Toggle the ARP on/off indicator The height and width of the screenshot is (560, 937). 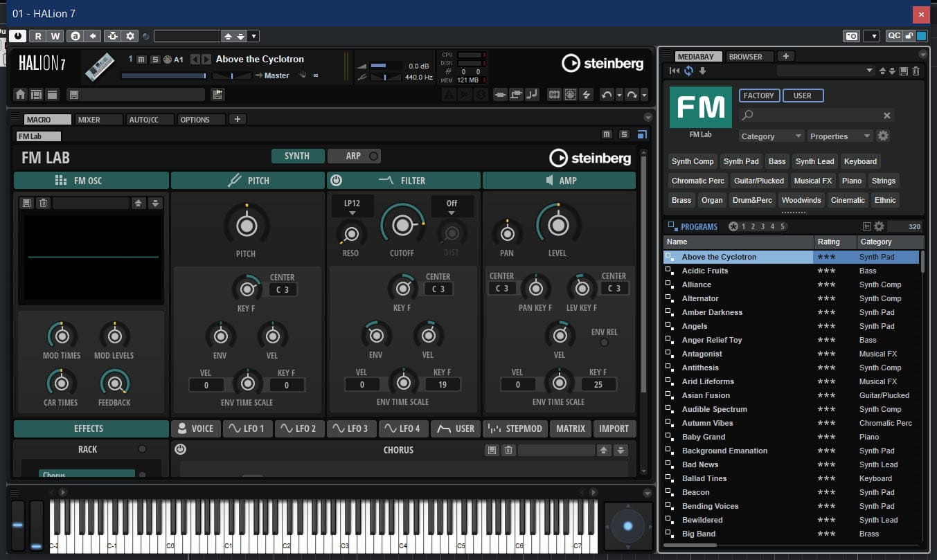(374, 156)
